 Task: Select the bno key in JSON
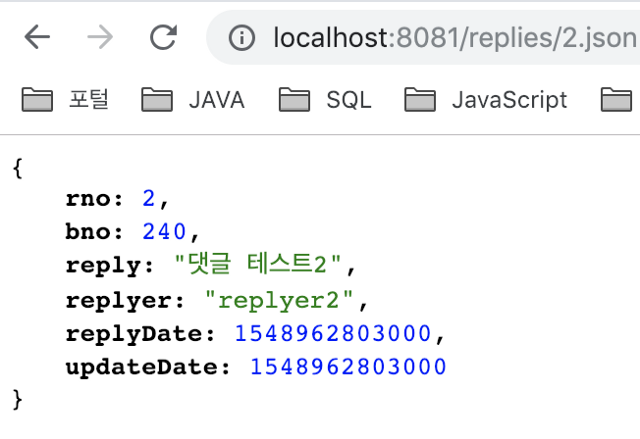(x=89, y=231)
